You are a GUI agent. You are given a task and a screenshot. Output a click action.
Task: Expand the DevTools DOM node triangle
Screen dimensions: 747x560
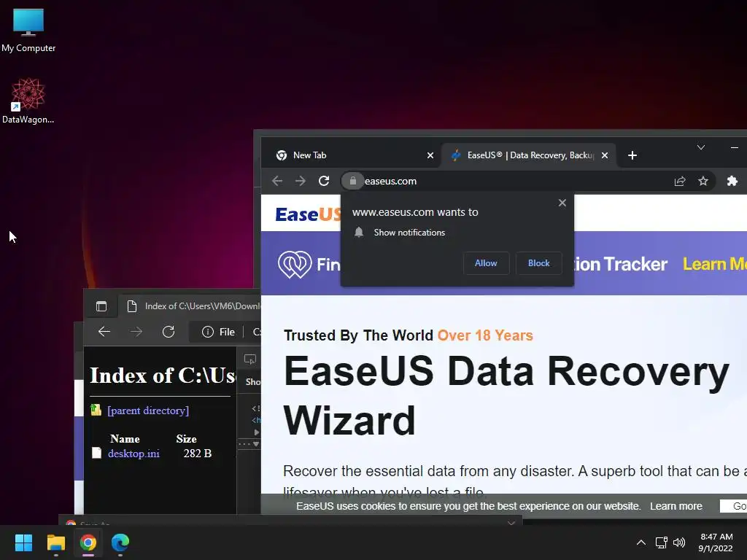click(257, 432)
